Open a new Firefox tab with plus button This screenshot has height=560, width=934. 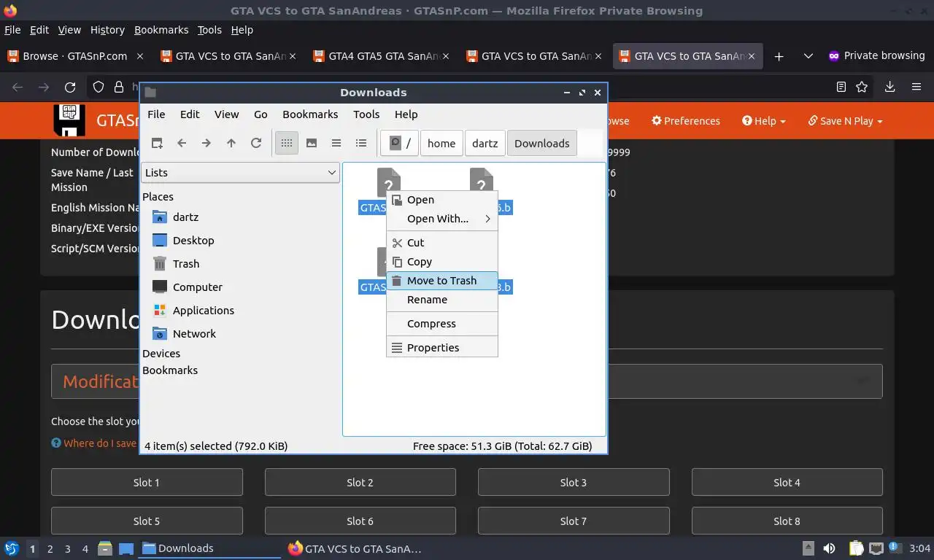click(779, 56)
